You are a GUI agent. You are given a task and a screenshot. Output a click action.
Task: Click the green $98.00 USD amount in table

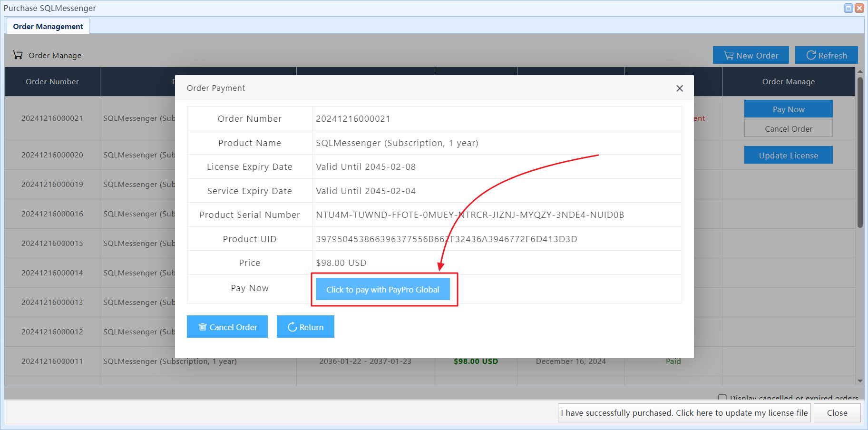(x=476, y=361)
